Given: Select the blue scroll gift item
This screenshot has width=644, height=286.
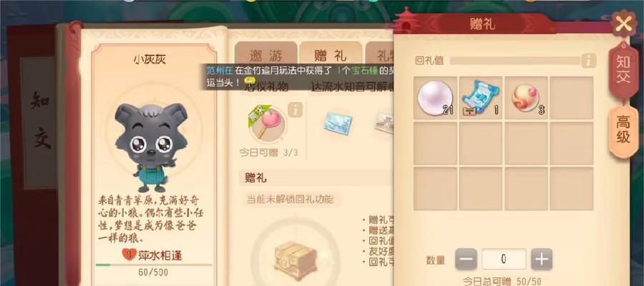Looking at the screenshot, I should coord(481,98).
